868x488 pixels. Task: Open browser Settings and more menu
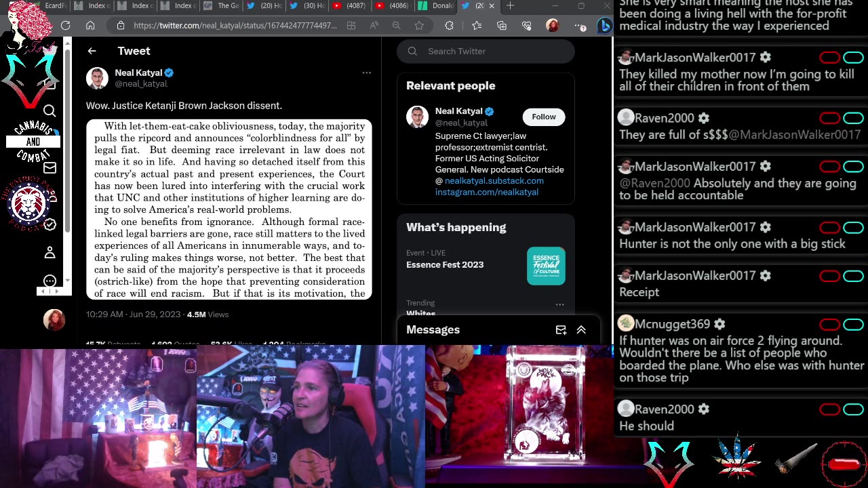tap(580, 26)
